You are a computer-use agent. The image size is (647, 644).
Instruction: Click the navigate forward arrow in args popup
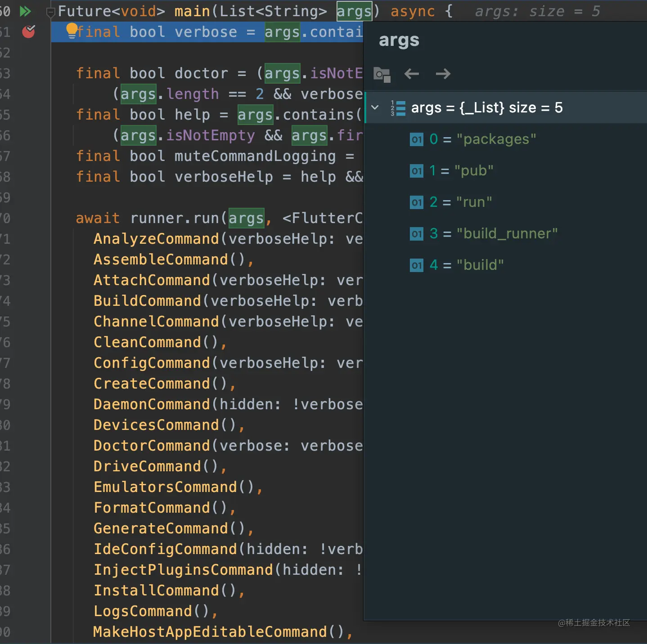point(443,74)
